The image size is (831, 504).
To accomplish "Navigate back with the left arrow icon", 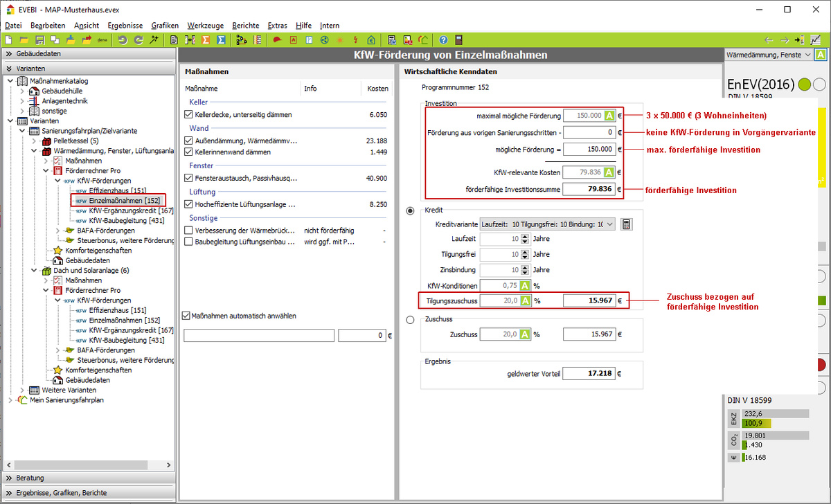I will pos(769,39).
